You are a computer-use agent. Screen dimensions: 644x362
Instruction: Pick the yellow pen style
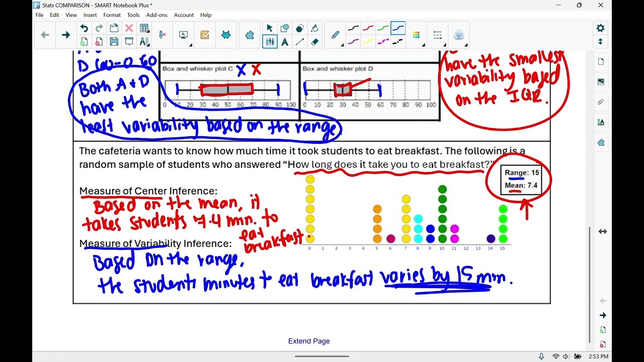(x=368, y=42)
